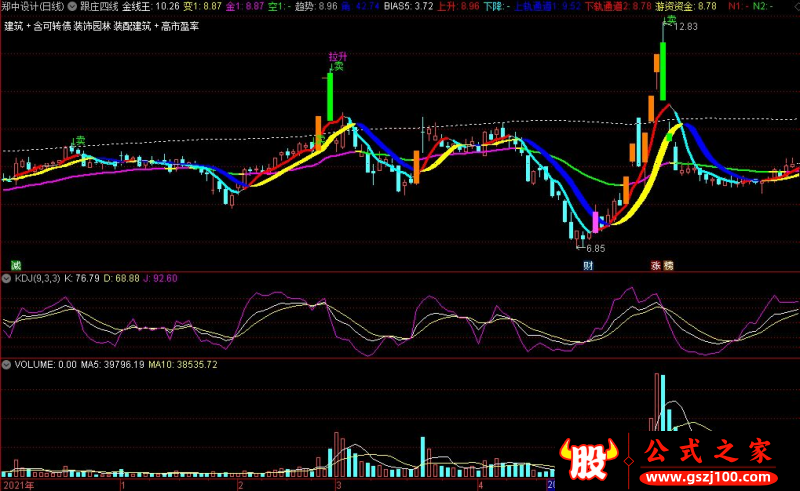Open the www.gszj100.com website link
Screen dimensions: 800x491
(708, 478)
